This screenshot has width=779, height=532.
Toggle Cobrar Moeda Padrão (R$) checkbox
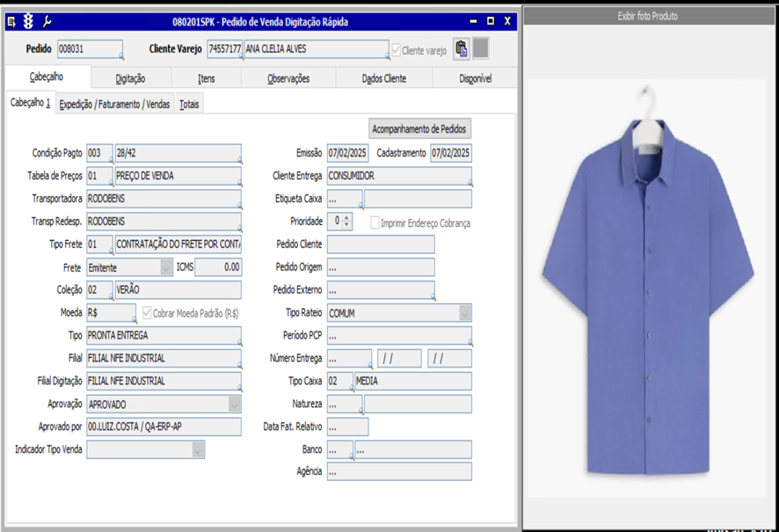pos(147,313)
